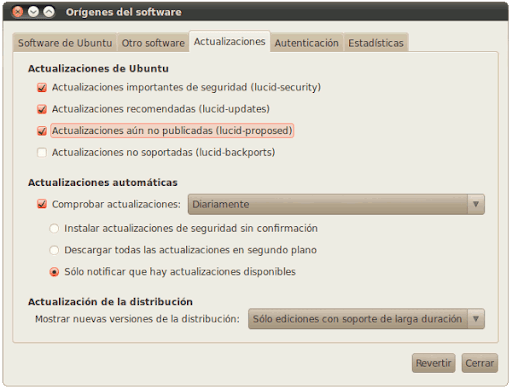
Task: Maximize the window using title bar button
Action: tap(49, 12)
